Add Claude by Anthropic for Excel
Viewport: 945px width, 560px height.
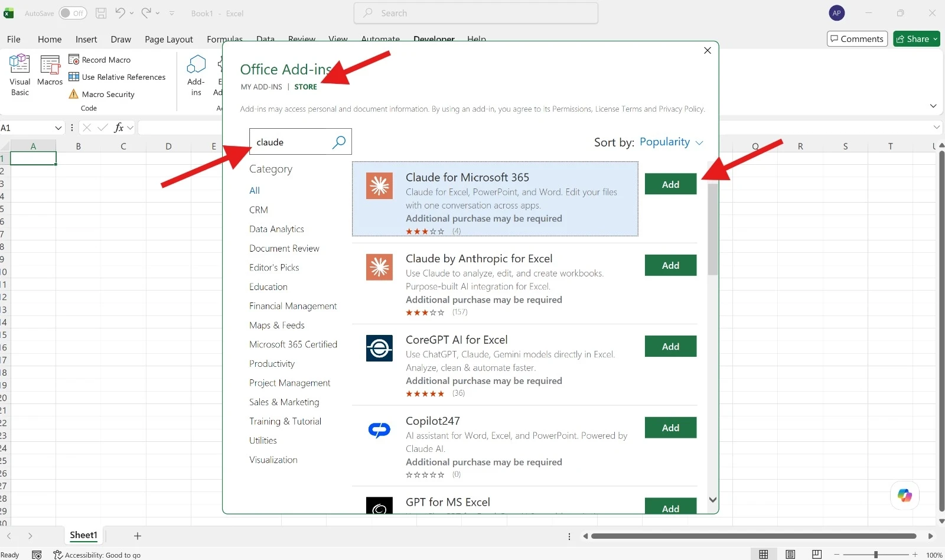click(670, 265)
